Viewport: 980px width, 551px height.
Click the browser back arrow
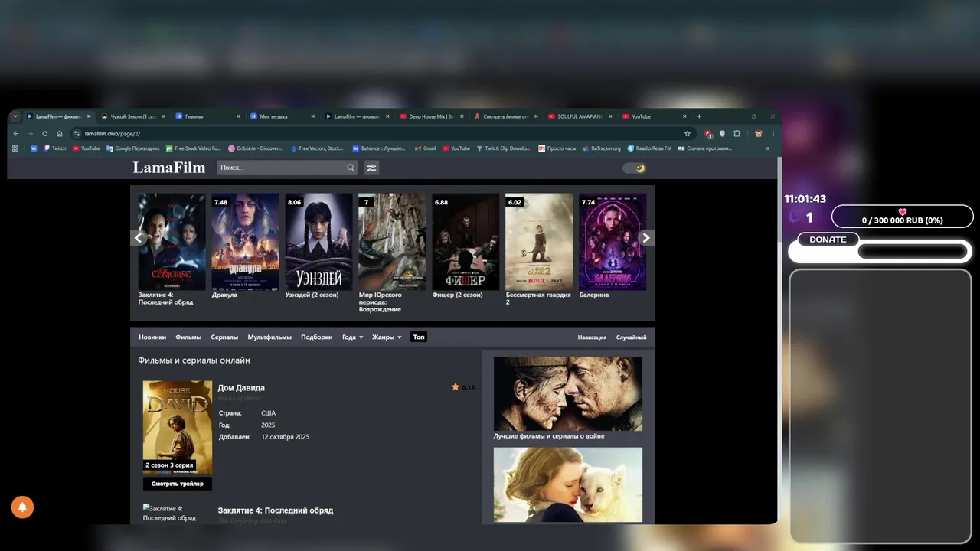[16, 133]
